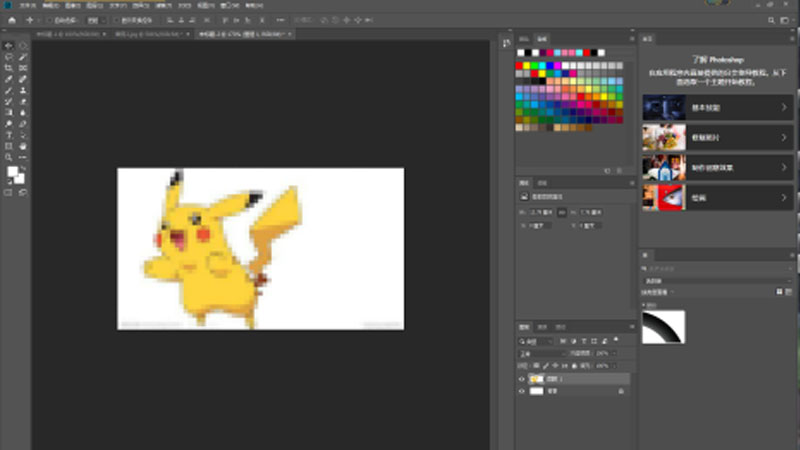Open the Opacity slider dropdown arrow
The width and height of the screenshot is (800, 450).
(613, 353)
